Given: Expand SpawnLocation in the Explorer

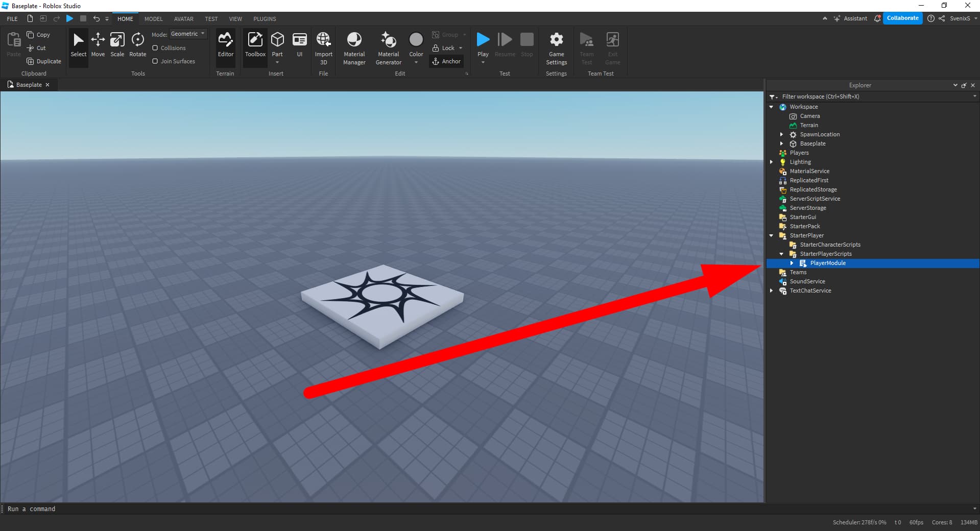Looking at the screenshot, I should coord(781,134).
